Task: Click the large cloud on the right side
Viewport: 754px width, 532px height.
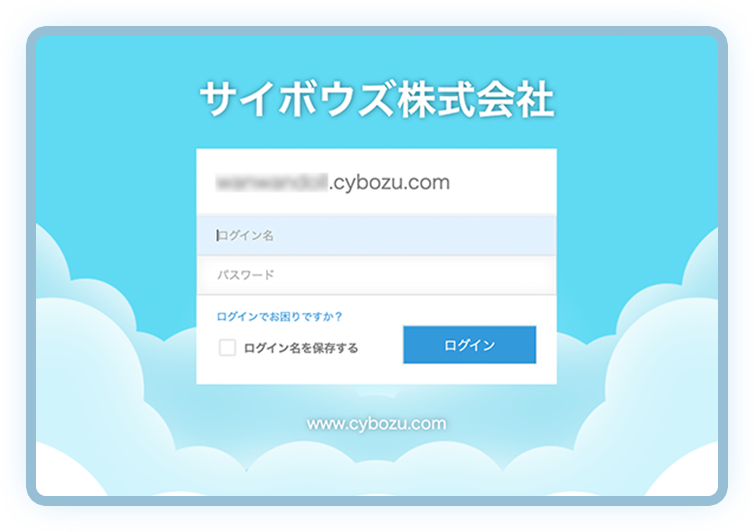Action: 664,375
